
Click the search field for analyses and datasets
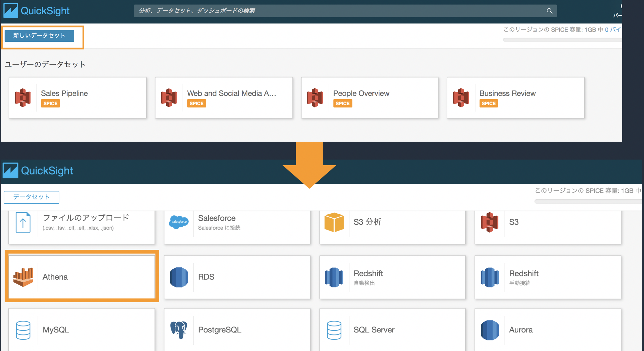pyautogui.click(x=345, y=11)
